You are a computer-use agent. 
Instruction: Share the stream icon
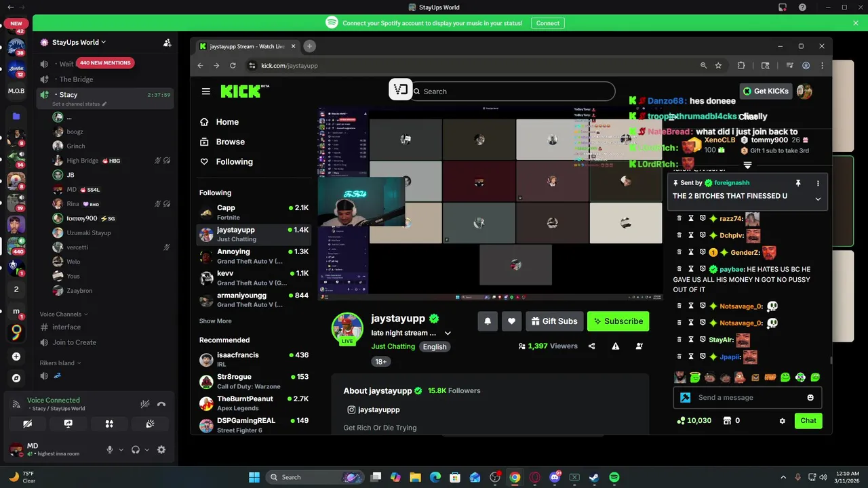click(591, 346)
